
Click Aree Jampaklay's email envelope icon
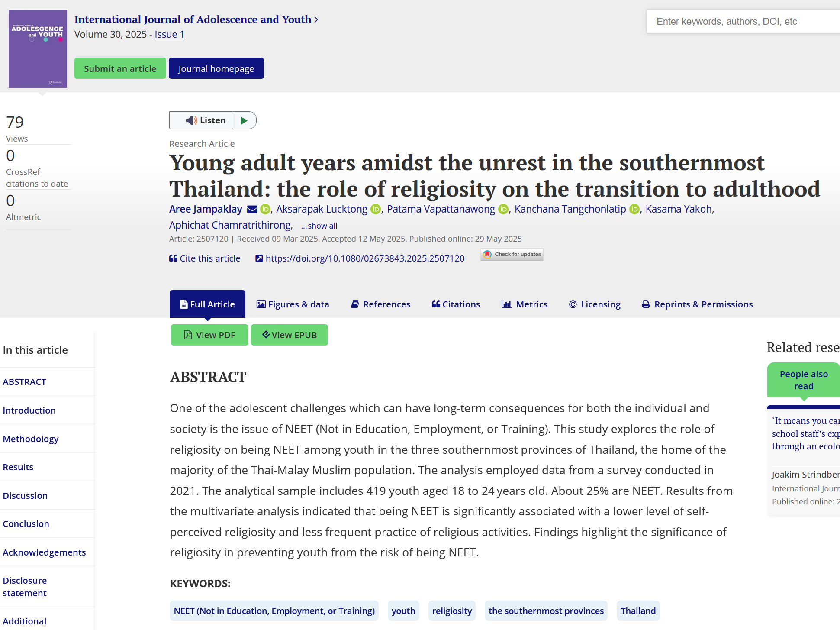pyautogui.click(x=252, y=210)
